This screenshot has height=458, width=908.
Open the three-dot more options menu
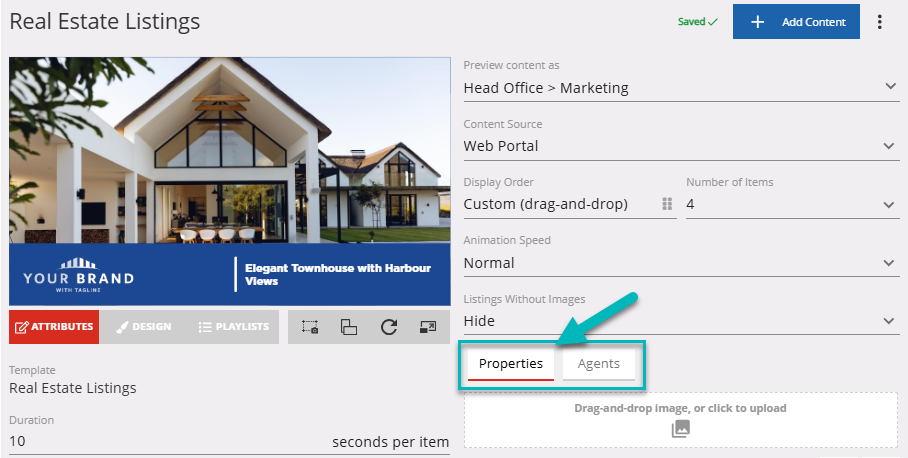(880, 22)
